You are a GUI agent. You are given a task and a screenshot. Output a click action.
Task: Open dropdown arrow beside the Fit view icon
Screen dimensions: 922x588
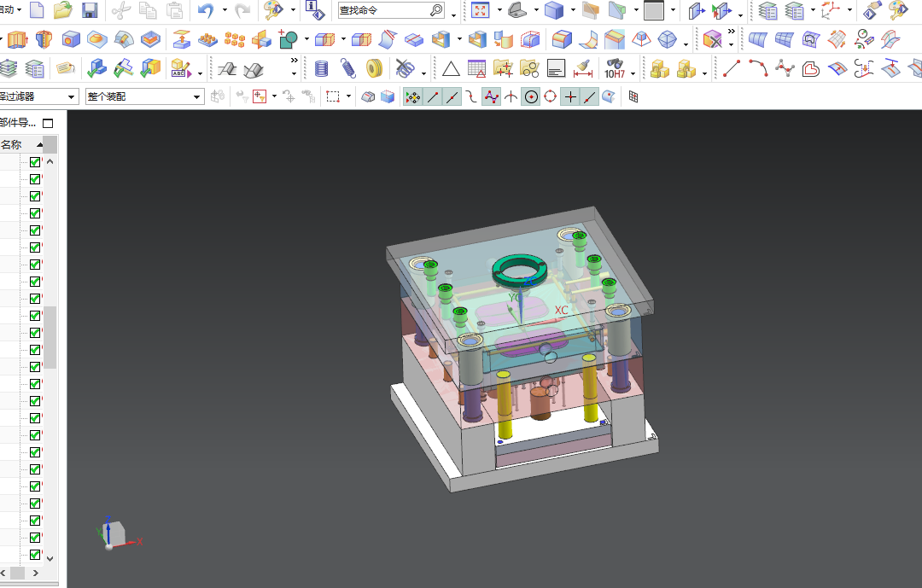tap(499, 10)
